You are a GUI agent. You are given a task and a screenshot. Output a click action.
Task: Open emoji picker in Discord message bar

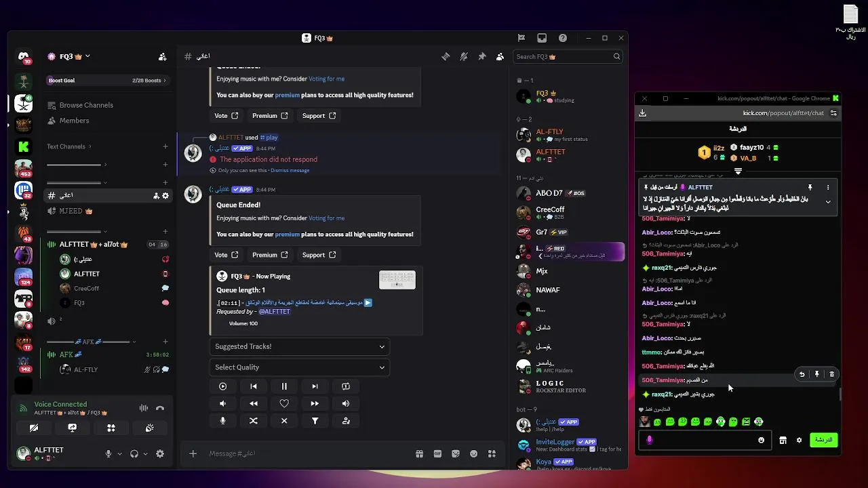474,453
